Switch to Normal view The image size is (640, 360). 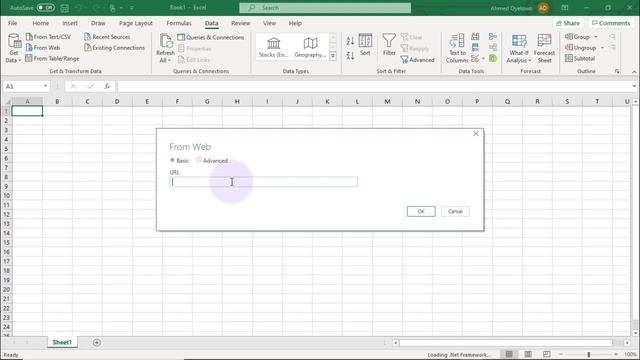click(x=509, y=354)
